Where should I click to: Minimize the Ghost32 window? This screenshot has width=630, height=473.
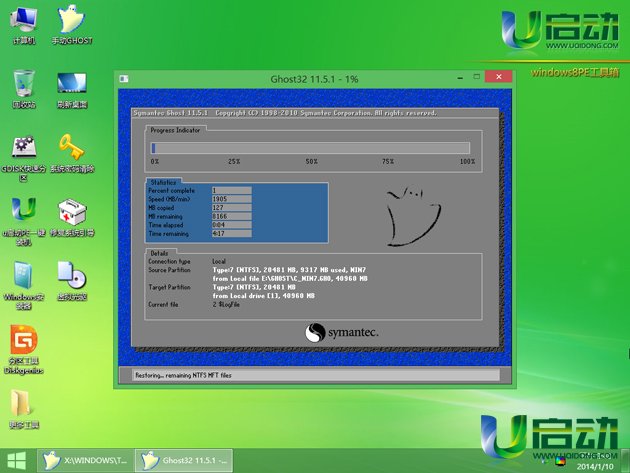tap(460, 77)
